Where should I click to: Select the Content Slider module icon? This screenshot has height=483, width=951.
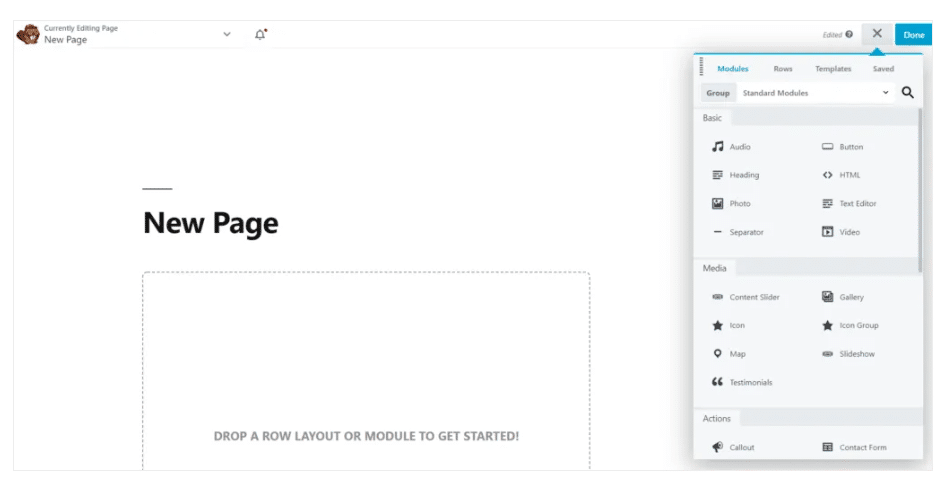pos(717,297)
